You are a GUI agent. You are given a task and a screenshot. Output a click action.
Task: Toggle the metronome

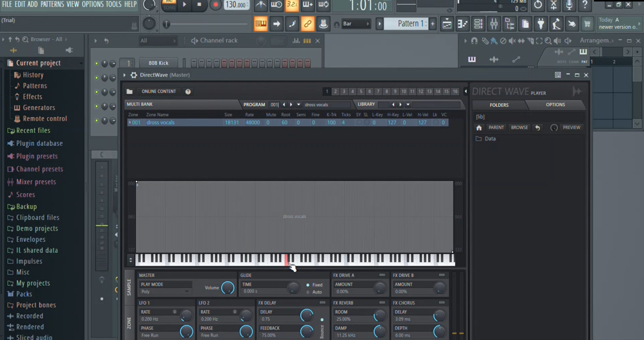(x=261, y=6)
